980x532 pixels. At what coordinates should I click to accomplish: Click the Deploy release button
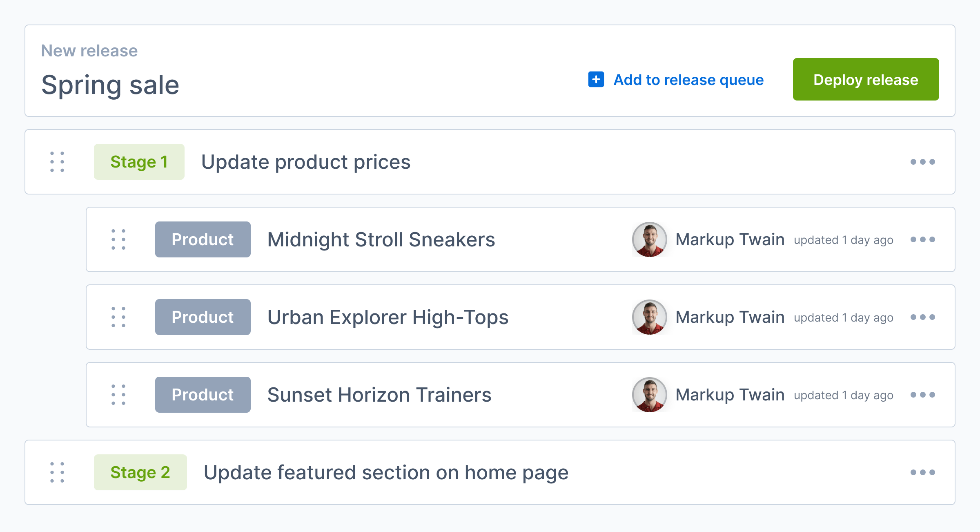tap(866, 79)
